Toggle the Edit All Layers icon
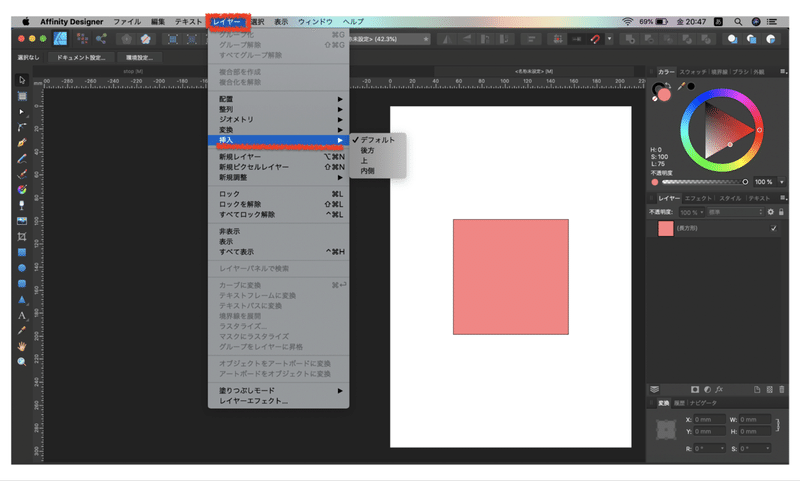 click(x=654, y=389)
